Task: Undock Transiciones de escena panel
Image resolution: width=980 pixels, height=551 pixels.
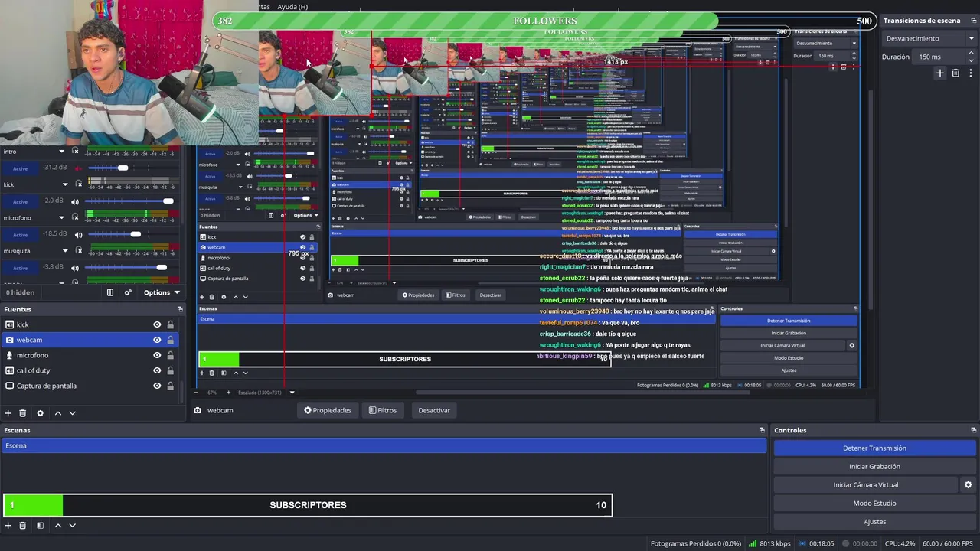Action: tap(973, 21)
